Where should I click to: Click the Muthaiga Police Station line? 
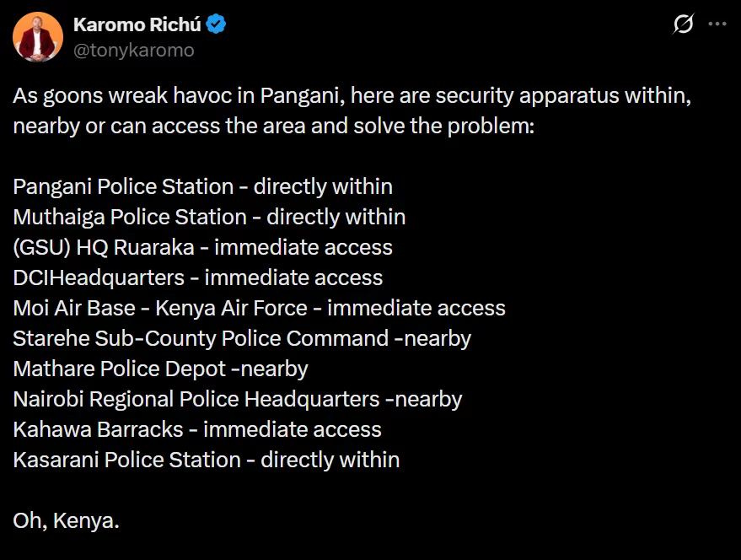click(x=209, y=217)
